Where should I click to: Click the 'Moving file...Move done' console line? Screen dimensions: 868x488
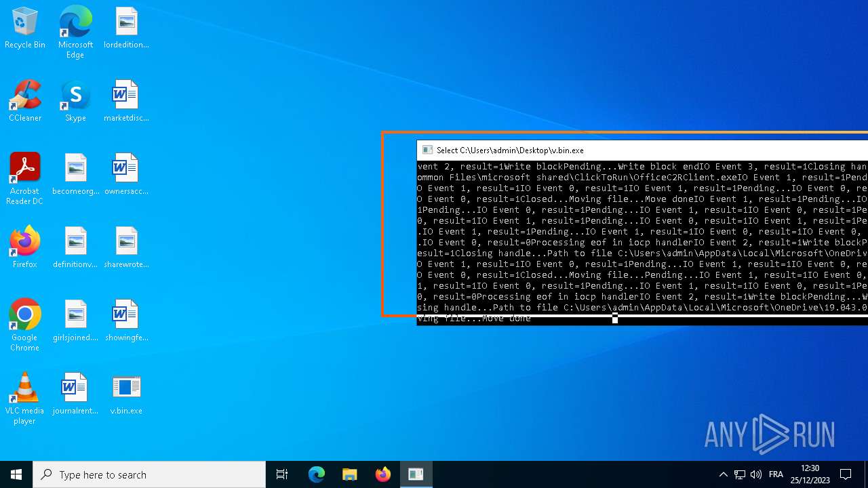(x=474, y=319)
